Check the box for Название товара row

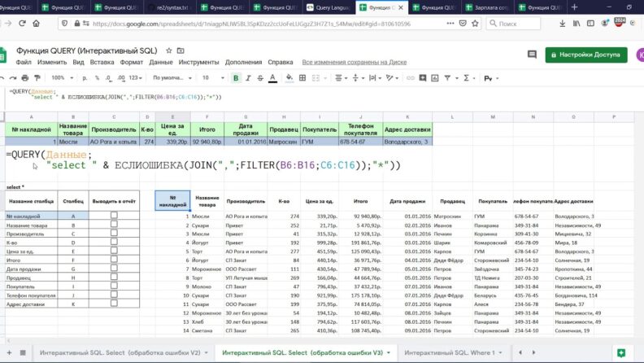tap(114, 224)
